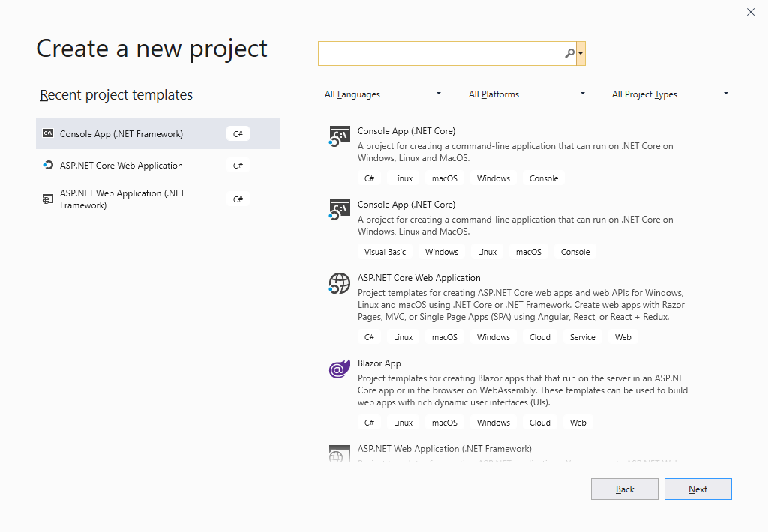The height and width of the screenshot is (532, 768).
Task: Click the ASP.NET Core Web Application description paragraph
Action: click(x=521, y=304)
